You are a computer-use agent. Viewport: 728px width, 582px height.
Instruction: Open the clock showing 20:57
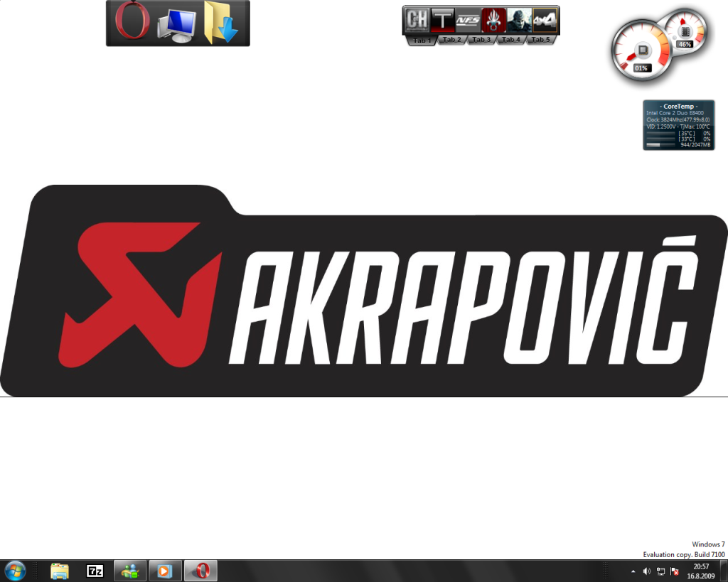tap(701, 571)
